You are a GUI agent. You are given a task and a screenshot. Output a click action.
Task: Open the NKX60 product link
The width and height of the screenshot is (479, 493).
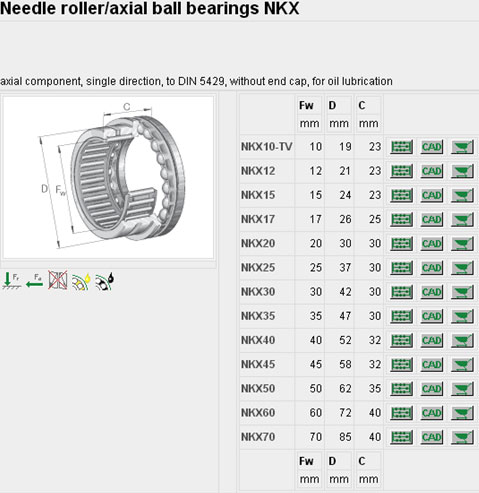(258, 413)
